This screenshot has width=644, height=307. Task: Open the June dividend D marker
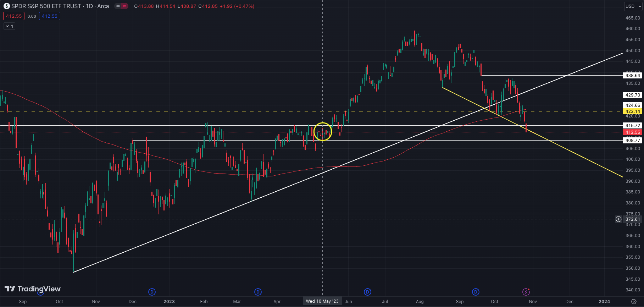click(x=367, y=292)
